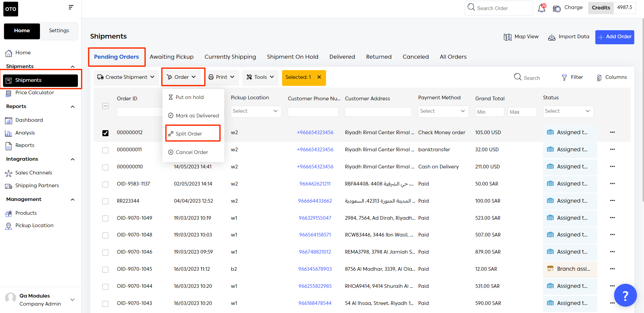Click the OTO logo
The height and width of the screenshot is (313, 644).
[11, 9]
